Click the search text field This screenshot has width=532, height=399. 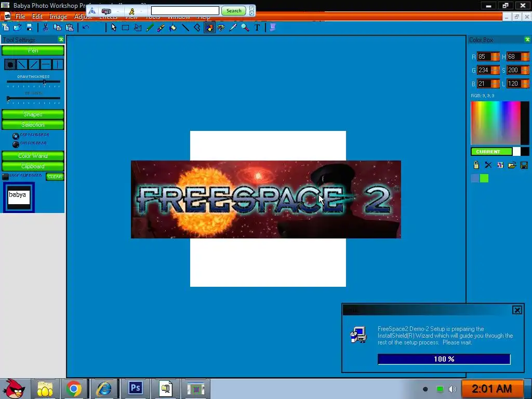pyautogui.click(x=185, y=11)
